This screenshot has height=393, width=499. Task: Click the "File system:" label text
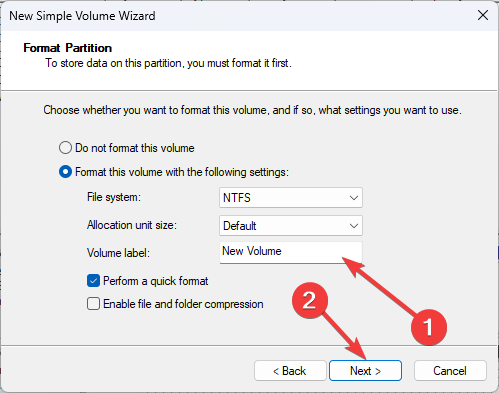[x=114, y=197]
